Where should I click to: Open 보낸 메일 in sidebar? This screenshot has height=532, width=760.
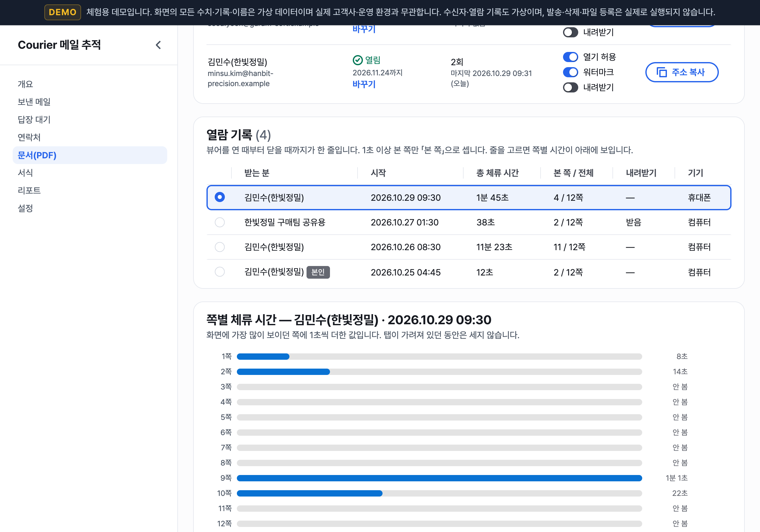click(x=90, y=102)
